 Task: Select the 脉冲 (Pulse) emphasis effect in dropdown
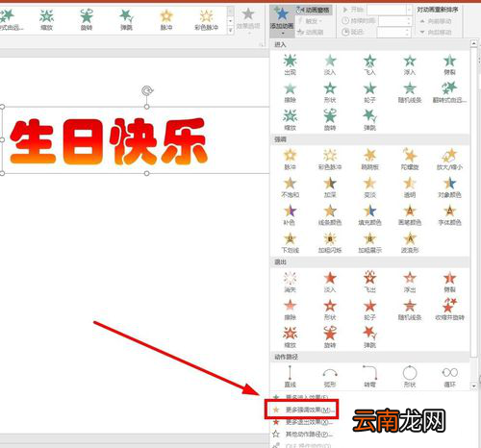point(290,160)
